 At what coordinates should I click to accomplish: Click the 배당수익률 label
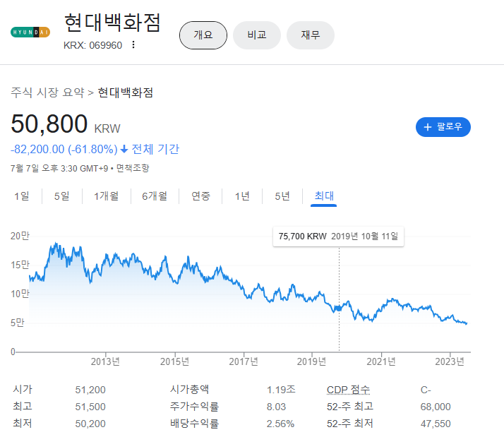pos(194,424)
